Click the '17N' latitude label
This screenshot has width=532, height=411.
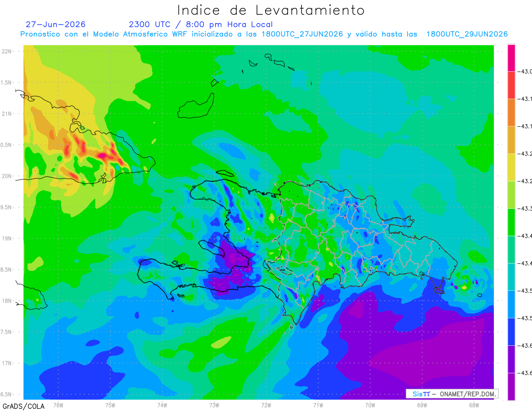pos(7,363)
